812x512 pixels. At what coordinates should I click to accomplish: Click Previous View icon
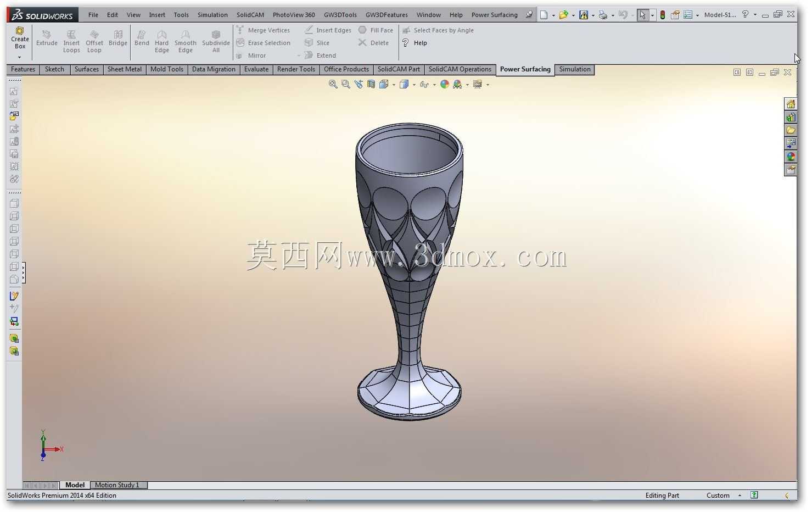pyautogui.click(x=359, y=84)
